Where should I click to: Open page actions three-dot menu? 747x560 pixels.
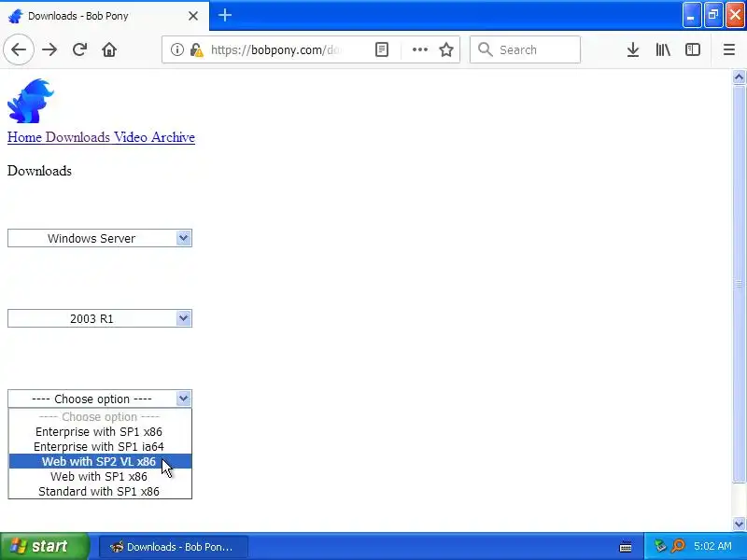point(419,49)
